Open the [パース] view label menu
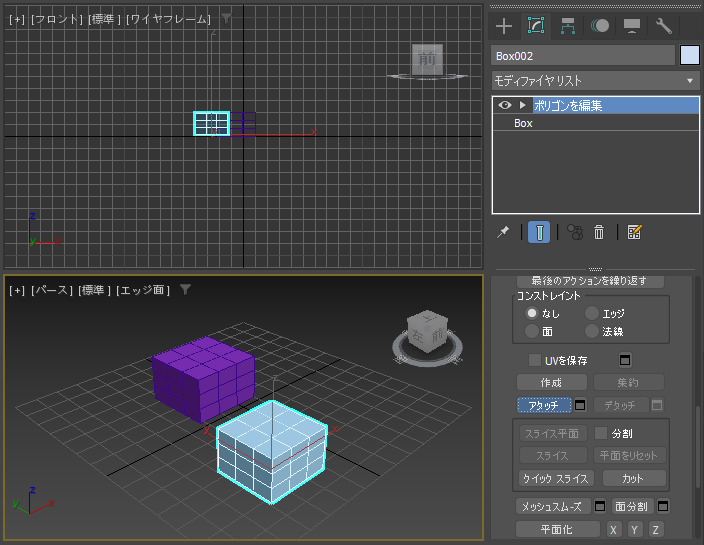704x545 pixels. [52, 290]
